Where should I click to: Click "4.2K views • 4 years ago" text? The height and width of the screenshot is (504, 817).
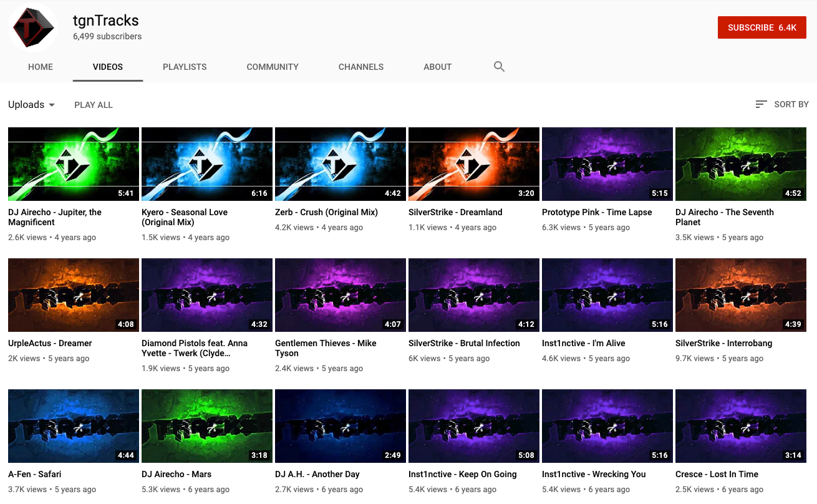click(319, 228)
